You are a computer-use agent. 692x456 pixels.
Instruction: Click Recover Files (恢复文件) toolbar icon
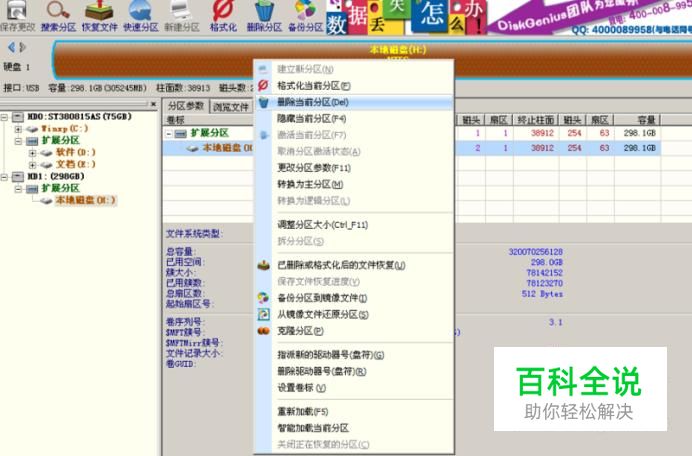click(100, 16)
